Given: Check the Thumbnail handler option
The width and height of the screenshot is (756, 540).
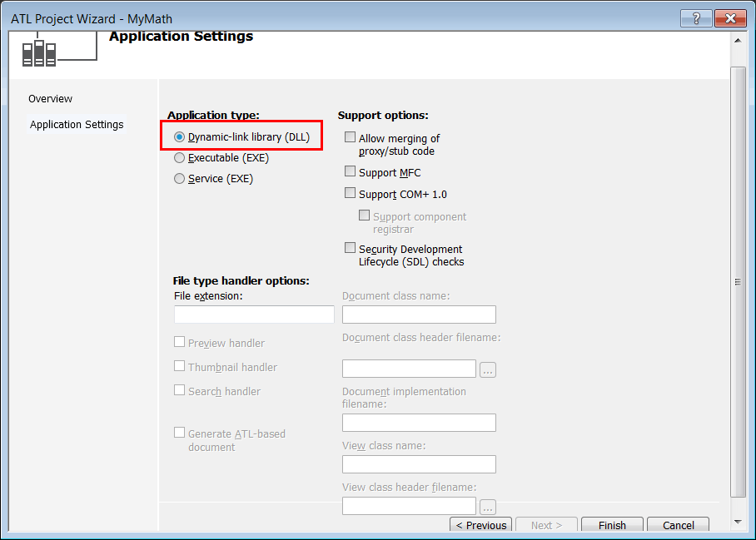Looking at the screenshot, I should pyautogui.click(x=179, y=366).
